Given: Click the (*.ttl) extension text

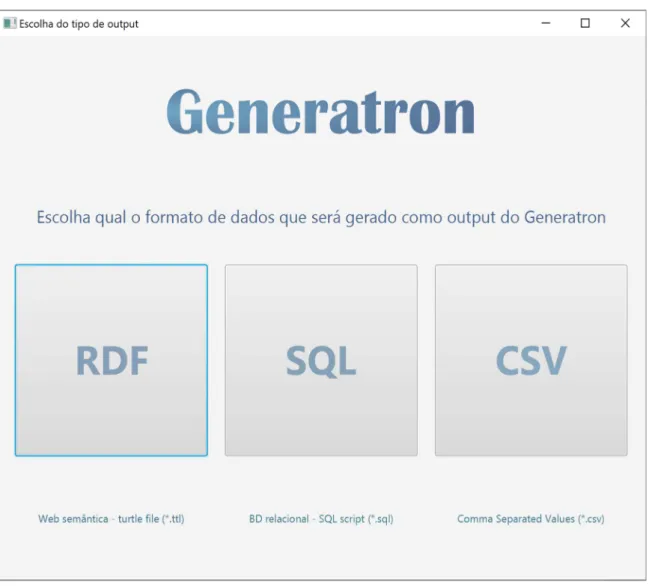Looking at the screenshot, I should coord(173,519).
